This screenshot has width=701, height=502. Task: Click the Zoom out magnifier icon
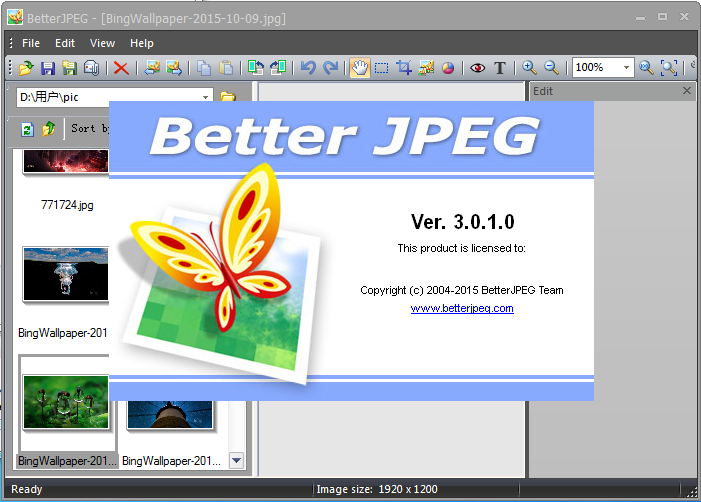[551, 68]
